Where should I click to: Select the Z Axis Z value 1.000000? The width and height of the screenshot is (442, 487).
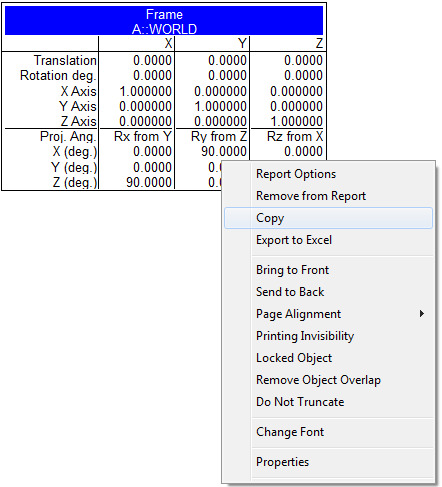[x=296, y=121]
